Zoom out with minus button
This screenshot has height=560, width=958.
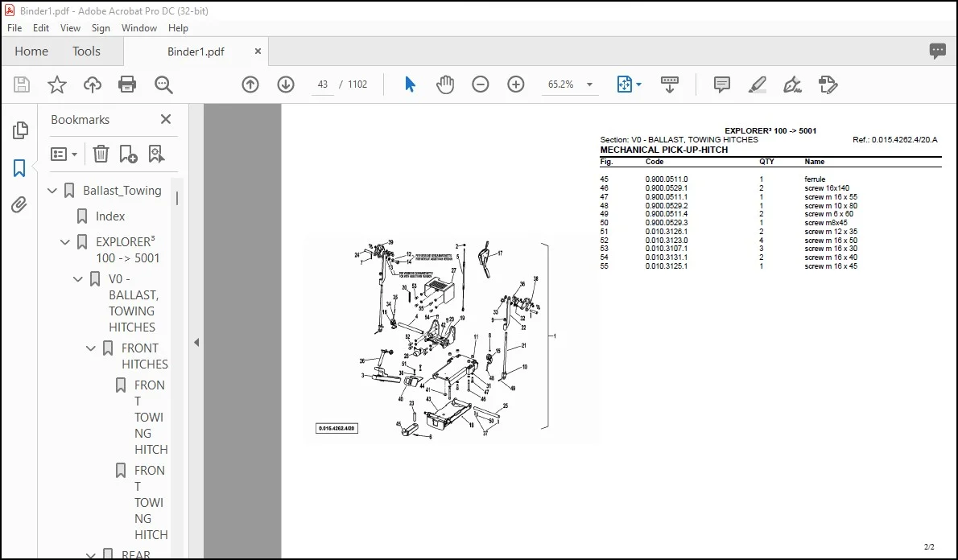click(x=481, y=84)
